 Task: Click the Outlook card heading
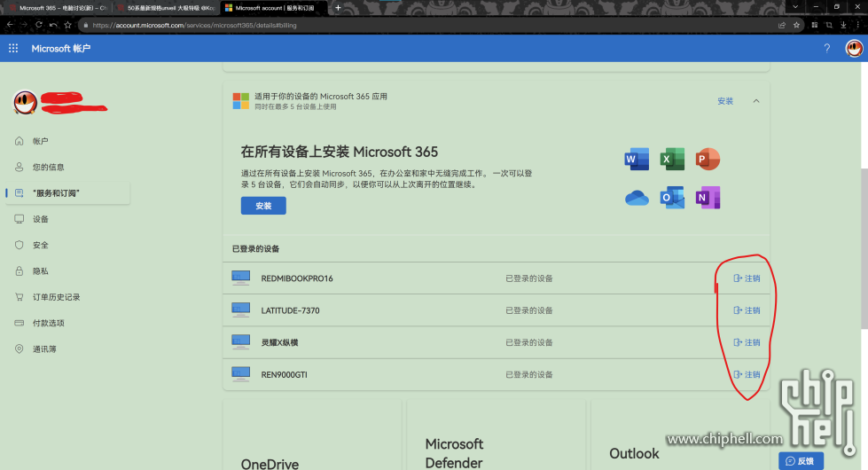click(635, 453)
